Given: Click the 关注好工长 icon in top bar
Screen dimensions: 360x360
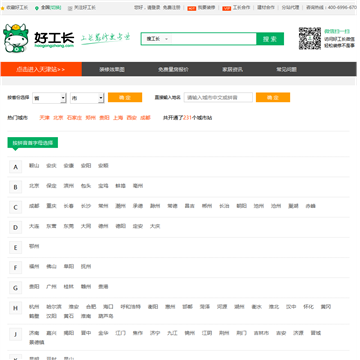Looking at the screenshot, I should pyautogui.click(x=70, y=8).
